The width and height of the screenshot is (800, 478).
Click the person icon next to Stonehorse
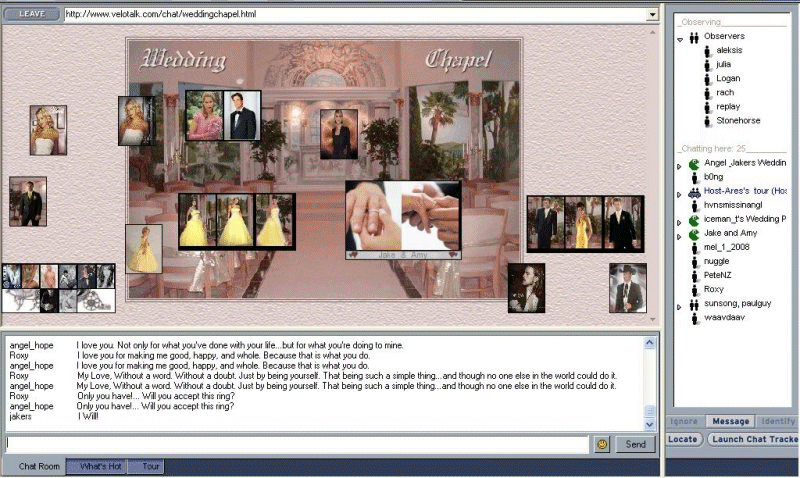coord(707,121)
